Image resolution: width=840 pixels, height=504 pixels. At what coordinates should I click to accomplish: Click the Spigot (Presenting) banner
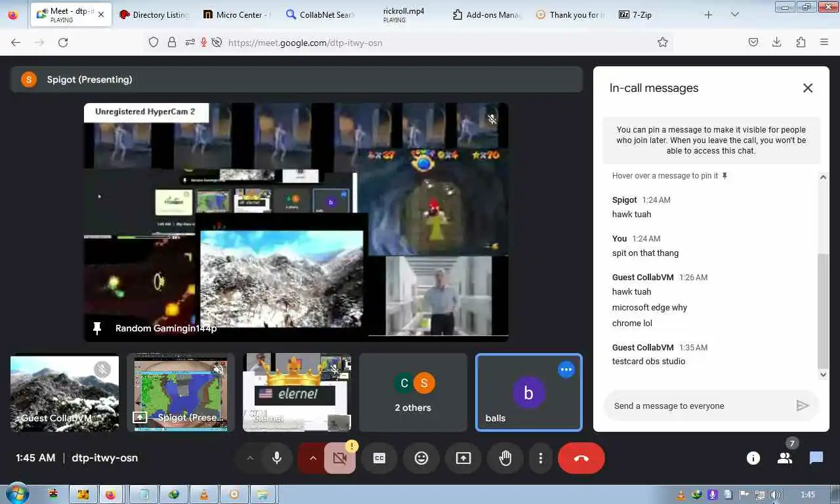coord(296,79)
